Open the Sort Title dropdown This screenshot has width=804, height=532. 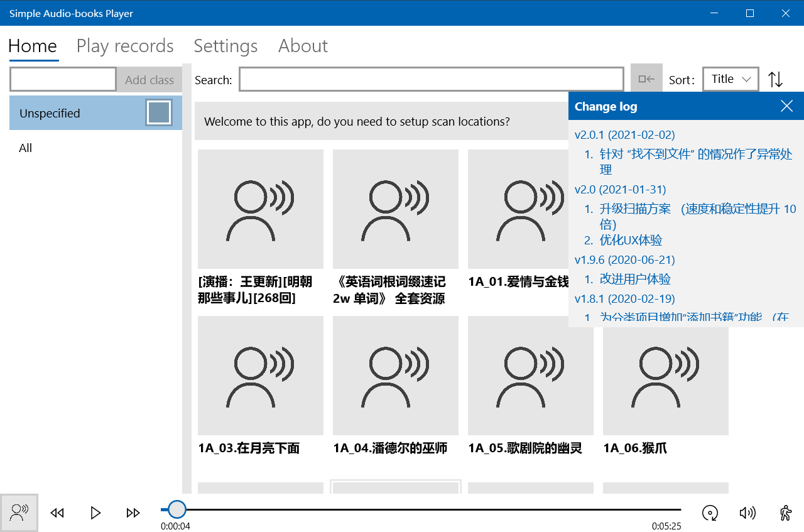(x=731, y=79)
